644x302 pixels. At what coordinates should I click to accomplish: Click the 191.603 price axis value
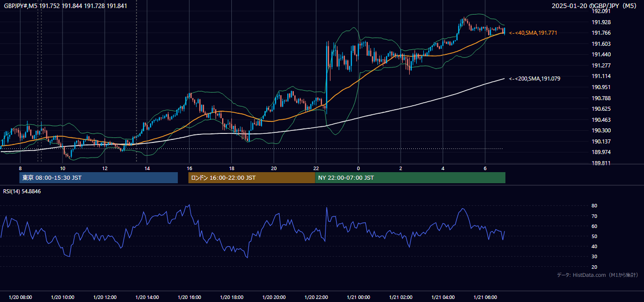pyautogui.click(x=601, y=44)
